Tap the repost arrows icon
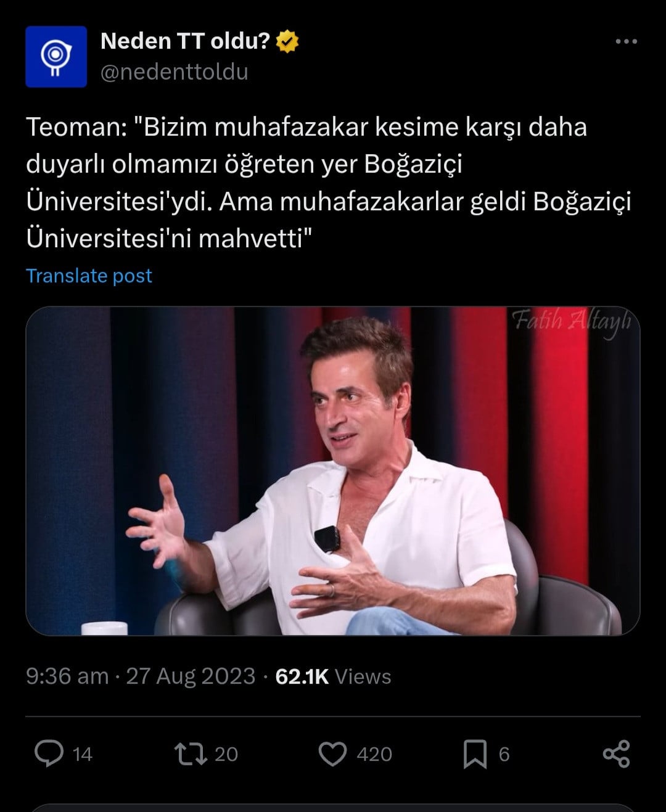The height and width of the screenshot is (812, 666). [191, 753]
